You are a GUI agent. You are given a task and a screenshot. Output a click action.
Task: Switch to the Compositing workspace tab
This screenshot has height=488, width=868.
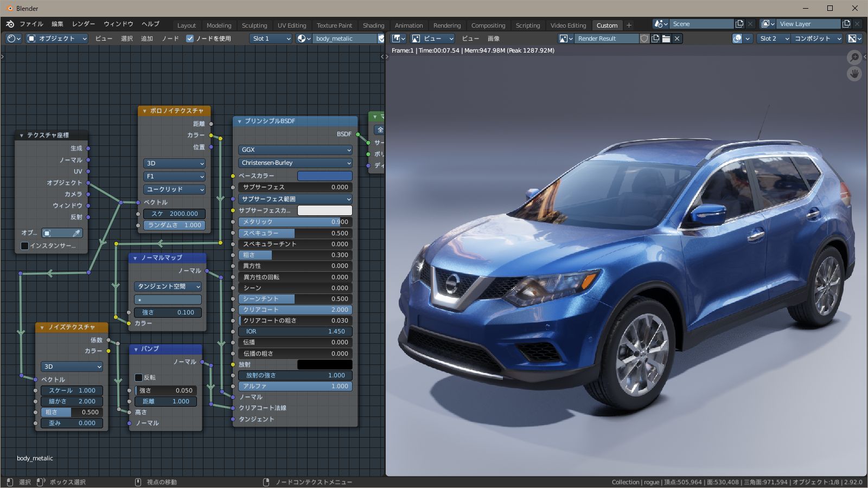pos(488,25)
